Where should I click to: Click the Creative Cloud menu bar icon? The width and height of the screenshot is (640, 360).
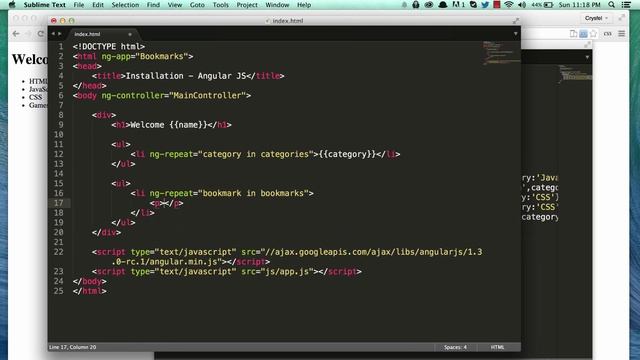[429, 5]
